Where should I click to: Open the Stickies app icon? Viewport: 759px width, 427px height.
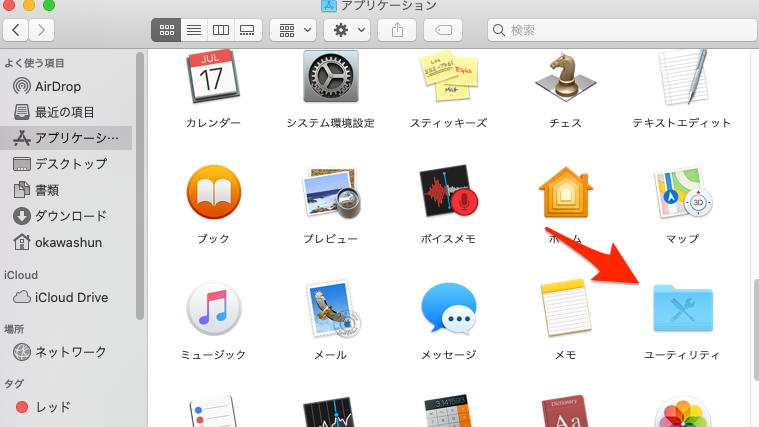click(449, 76)
